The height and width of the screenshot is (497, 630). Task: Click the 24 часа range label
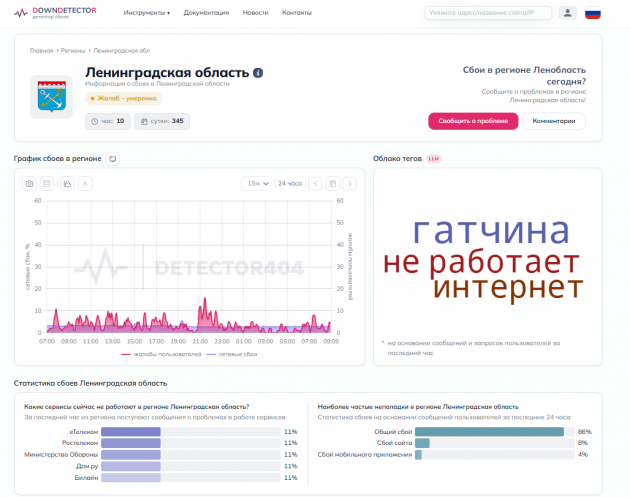tap(290, 184)
